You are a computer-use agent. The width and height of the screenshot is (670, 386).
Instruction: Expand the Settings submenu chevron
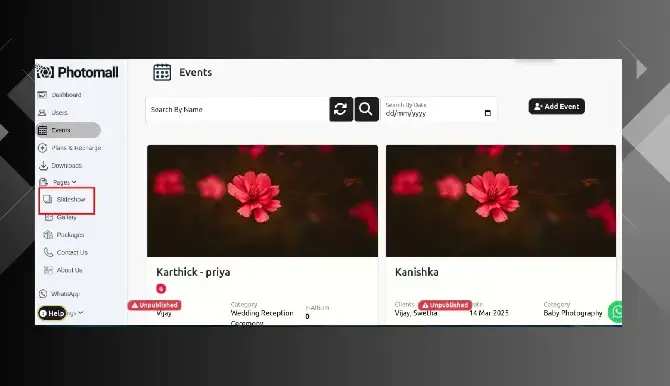point(80,313)
